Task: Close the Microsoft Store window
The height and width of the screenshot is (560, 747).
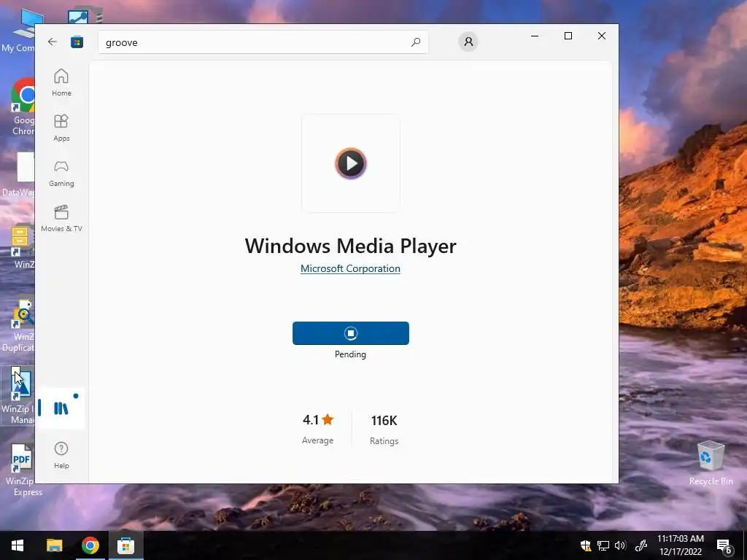Action: click(x=602, y=36)
